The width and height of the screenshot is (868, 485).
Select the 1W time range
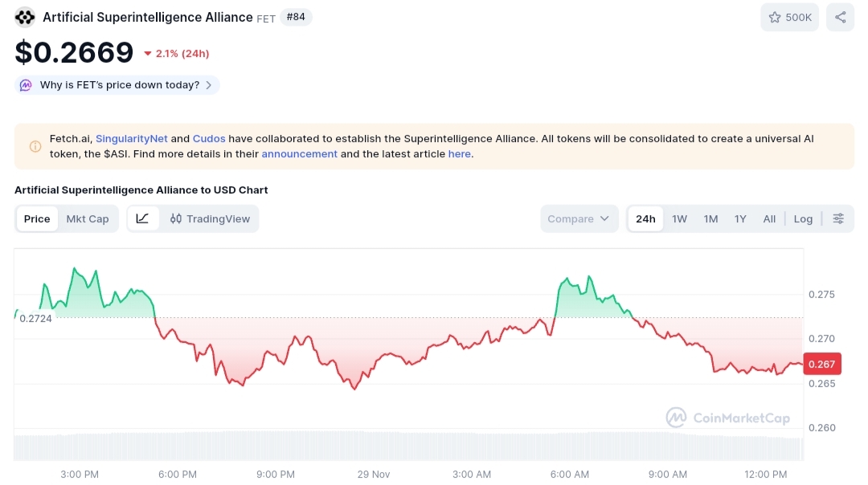[679, 219]
